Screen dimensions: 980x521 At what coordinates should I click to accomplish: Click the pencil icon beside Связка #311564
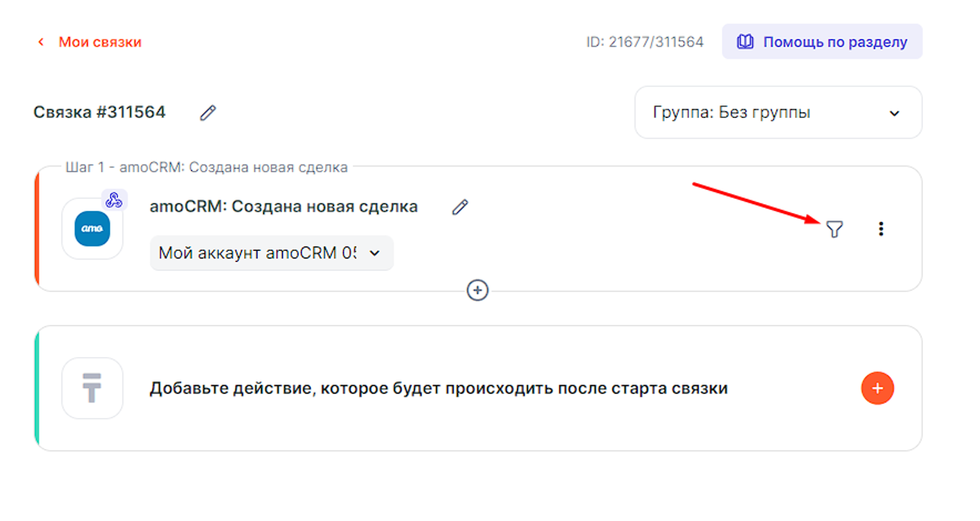(208, 113)
